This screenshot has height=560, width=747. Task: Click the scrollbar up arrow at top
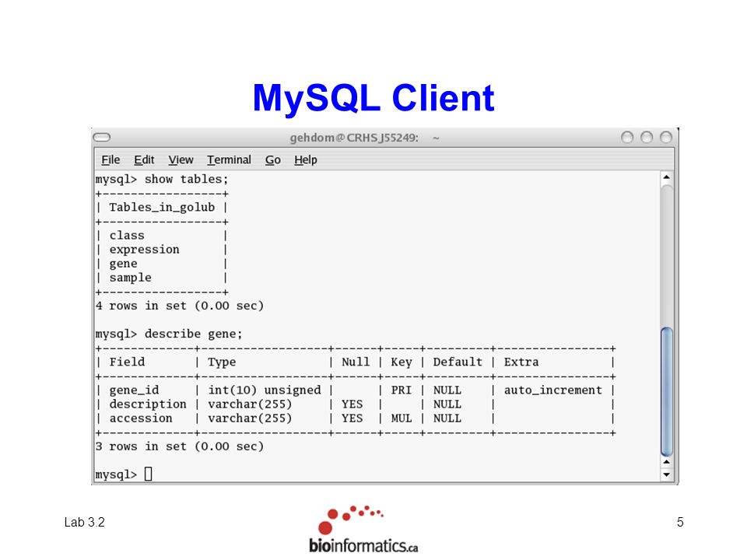[x=667, y=177]
